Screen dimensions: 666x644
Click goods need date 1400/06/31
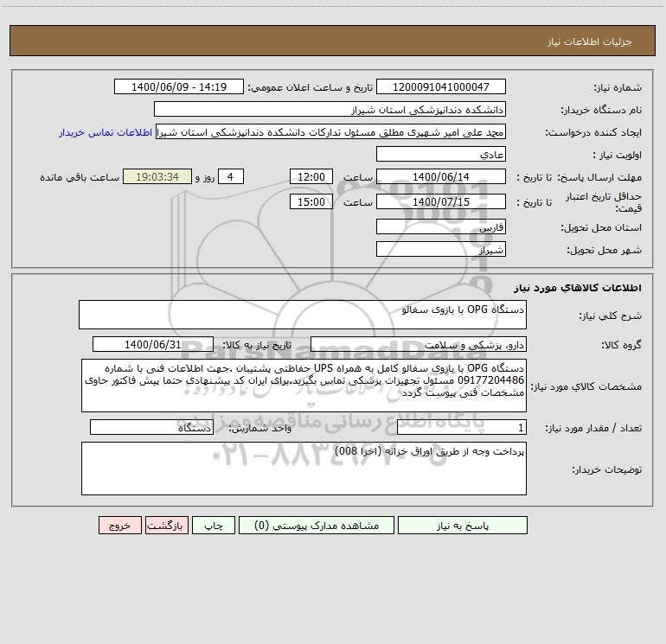[153, 344]
